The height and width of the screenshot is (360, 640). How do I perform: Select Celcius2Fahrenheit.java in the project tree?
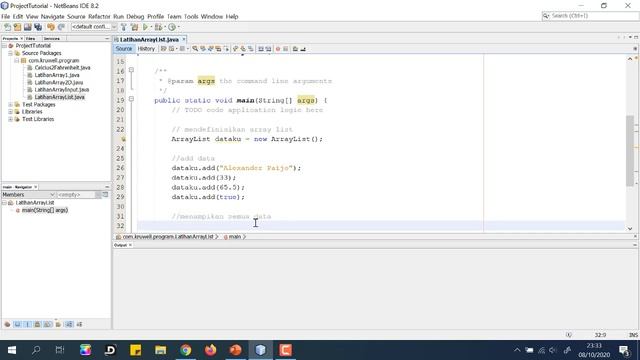tap(62, 68)
